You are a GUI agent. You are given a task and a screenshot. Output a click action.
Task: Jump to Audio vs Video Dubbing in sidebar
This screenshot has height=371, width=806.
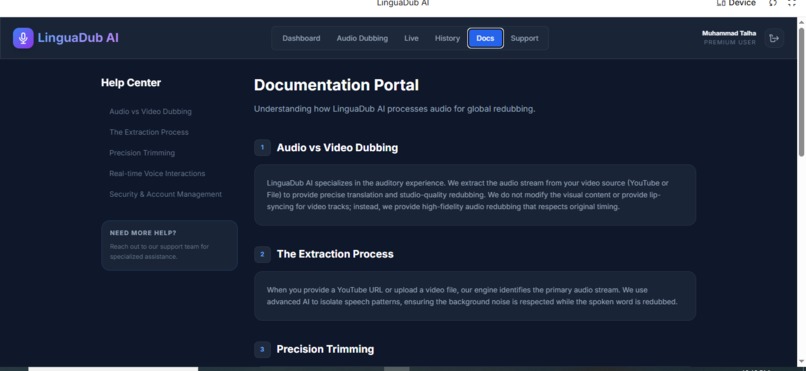click(151, 112)
